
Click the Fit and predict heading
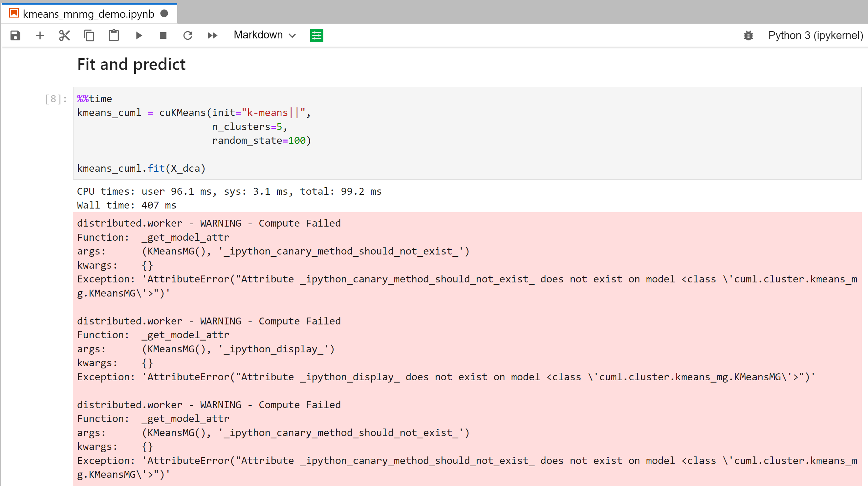tap(131, 64)
